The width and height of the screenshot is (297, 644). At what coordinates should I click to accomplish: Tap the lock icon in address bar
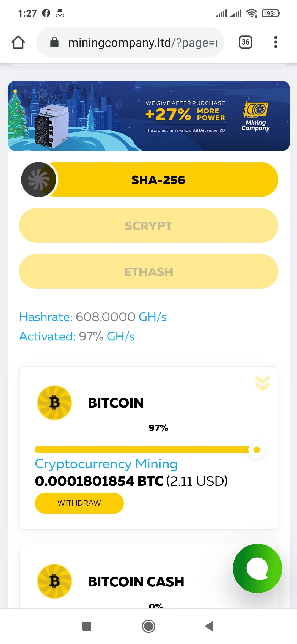click(54, 42)
